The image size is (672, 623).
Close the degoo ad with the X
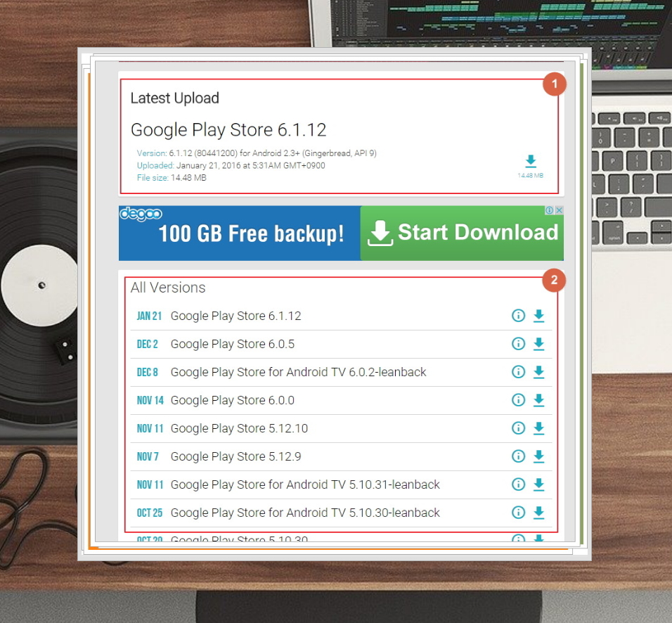click(559, 210)
